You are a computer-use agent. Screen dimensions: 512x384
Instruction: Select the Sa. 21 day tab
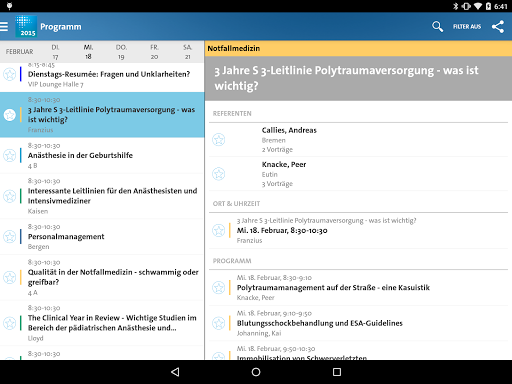coord(187,52)
